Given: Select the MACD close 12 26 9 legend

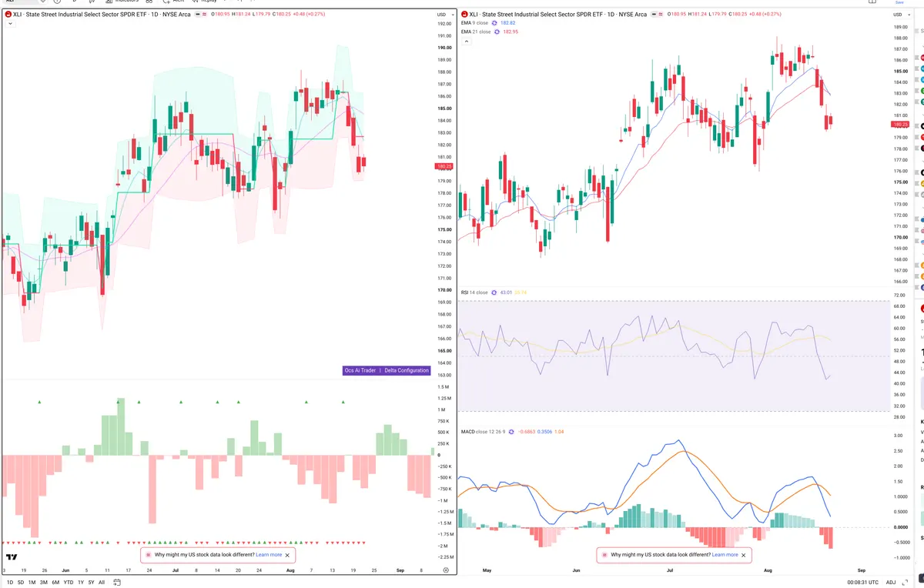Looking at the screenshot, I should 483,432.
